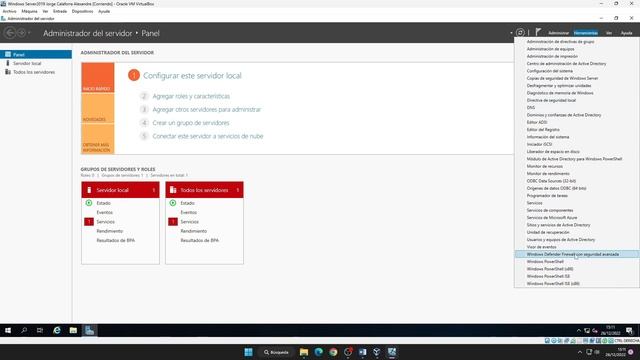This screenshot has height=360, width=640.
Task: Click green Estado icon in Servidor local tile
Action: (89, 203)
